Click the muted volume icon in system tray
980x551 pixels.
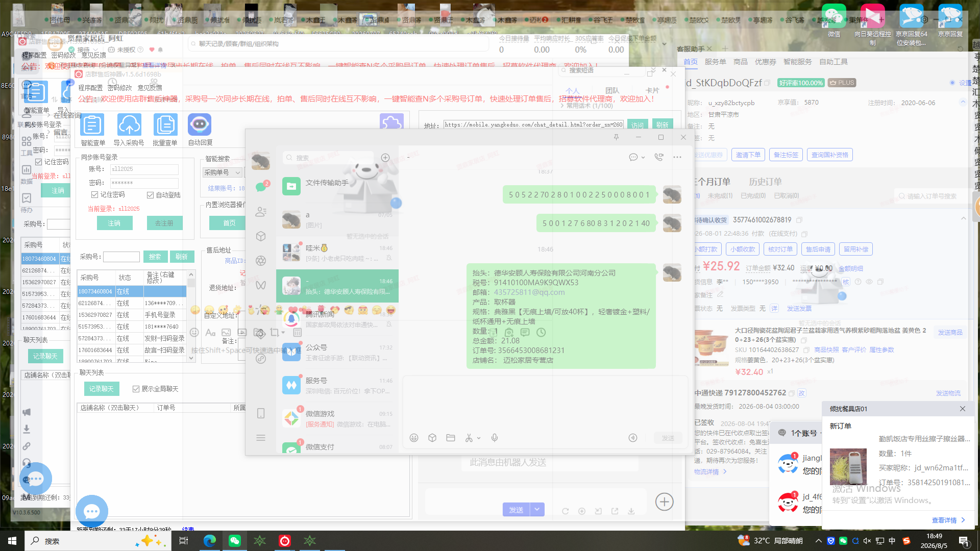pyautogui.click(x=867, y=541)
